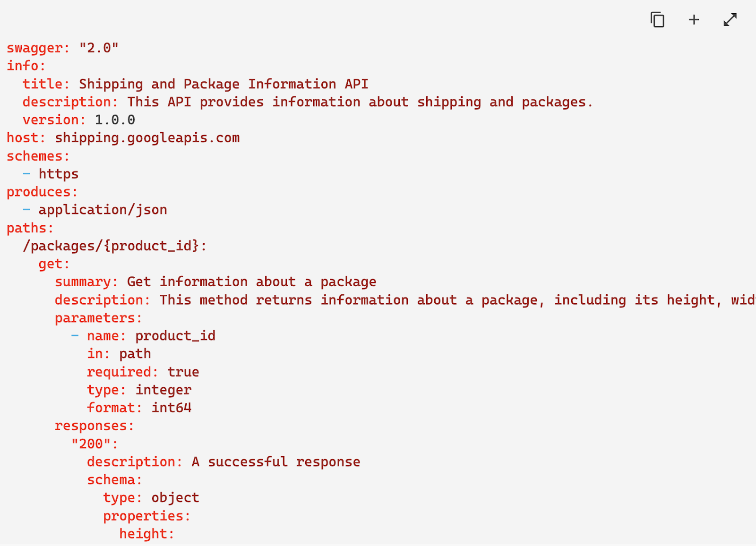
Task: Click the 'A successful response' description text
Action: pyautogui.click(x=275, y=462)
